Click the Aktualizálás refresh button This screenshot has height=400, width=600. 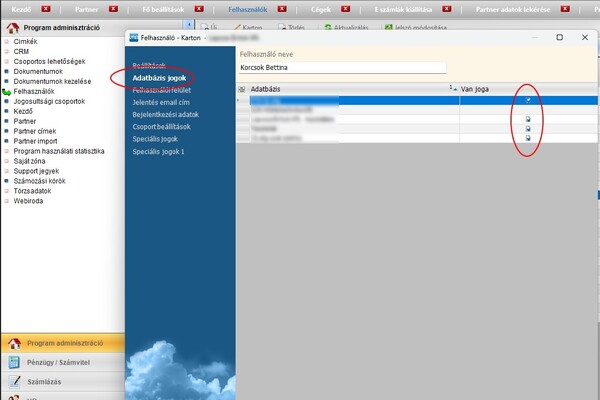[346, 27]
